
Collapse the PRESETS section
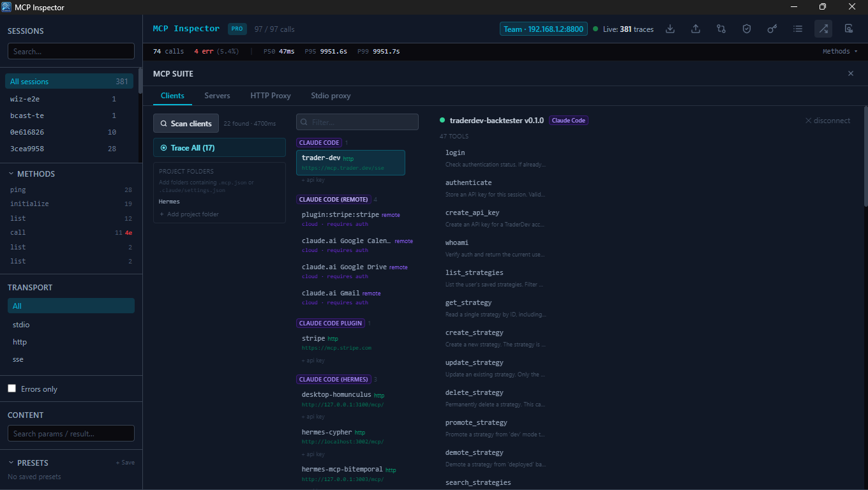(28, 463)
